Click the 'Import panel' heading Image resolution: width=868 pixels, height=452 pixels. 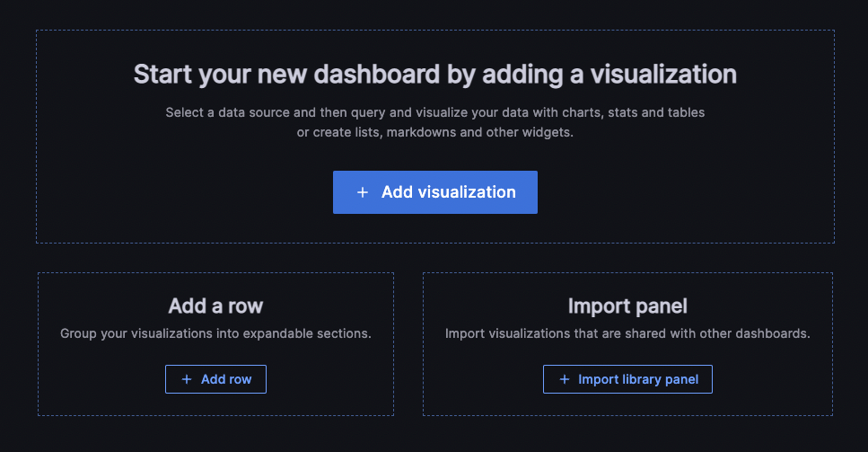627,306
